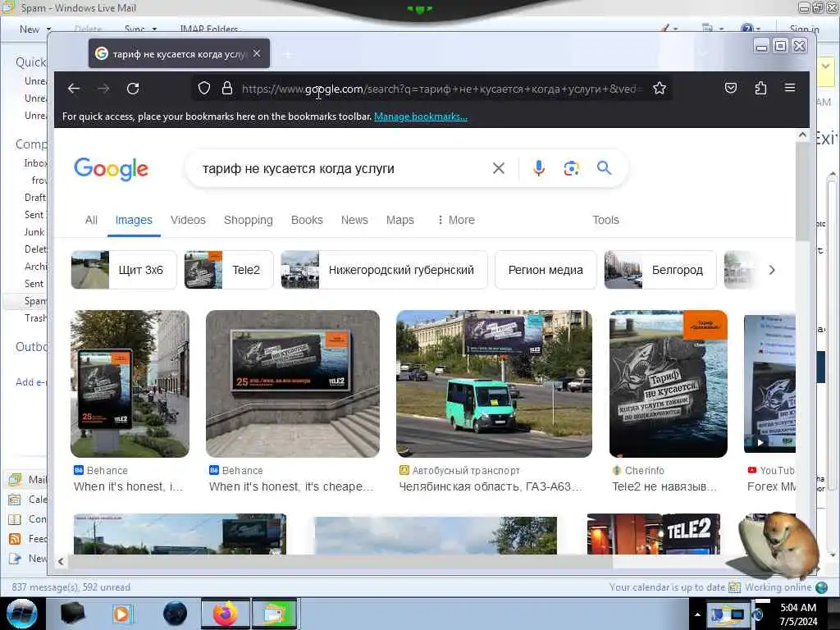The width and height of the screenshot is (840, 630).
Task: Open the Cherinfo shark poster image
Action: pos(668,384)
